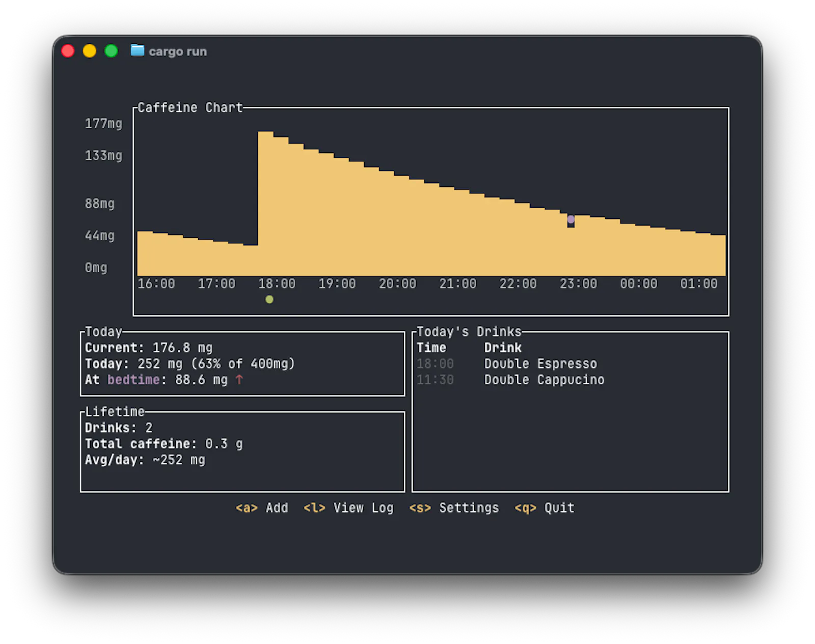Click the 18:00 time in Today's Drinks

pyautogui.click(x=435, y=364)
